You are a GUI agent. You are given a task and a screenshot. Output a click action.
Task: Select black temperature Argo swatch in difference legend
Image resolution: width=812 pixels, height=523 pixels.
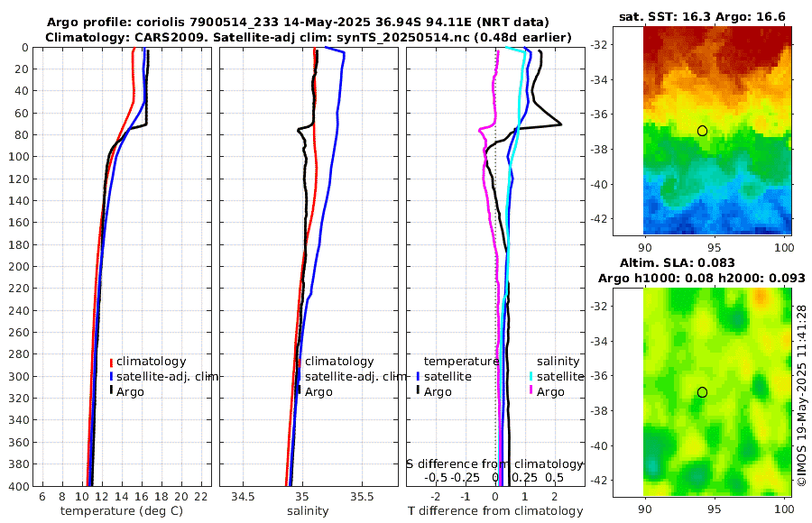coord(418,391)
